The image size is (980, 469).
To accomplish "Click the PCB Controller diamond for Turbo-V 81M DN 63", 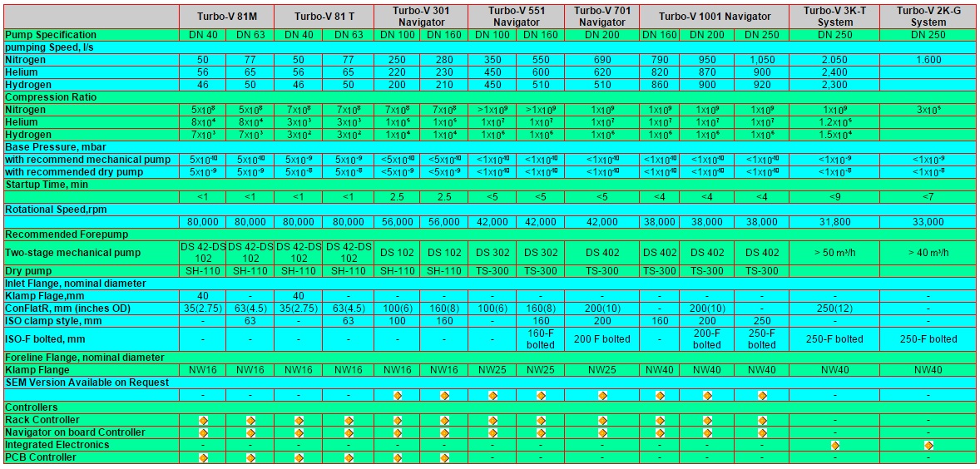I will 250,457.
